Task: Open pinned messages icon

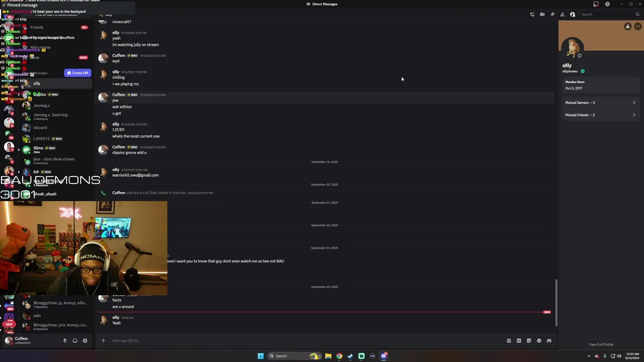Action: click(552, 15)
